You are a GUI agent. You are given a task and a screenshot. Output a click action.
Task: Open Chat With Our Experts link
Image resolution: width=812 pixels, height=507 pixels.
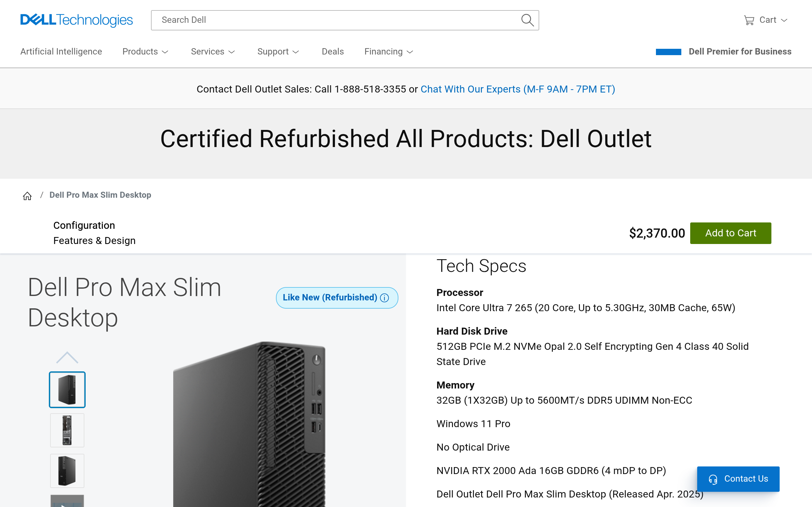coord(518,89)
